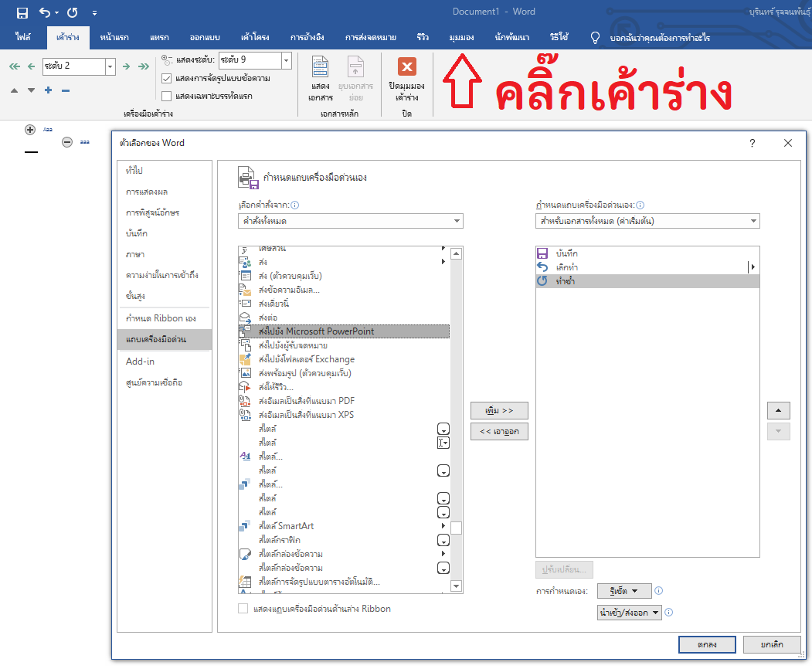Click the Save icon in the Quick Access Toolbar
The width and height of the screenshot is (812, 669).
coord(22,12)
